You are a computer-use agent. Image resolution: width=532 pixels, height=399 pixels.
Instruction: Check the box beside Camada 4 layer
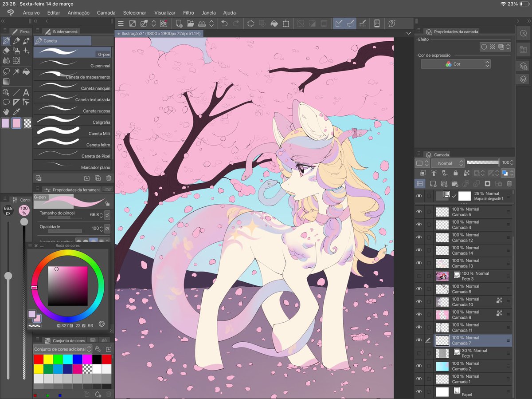(x=429, y=225)
